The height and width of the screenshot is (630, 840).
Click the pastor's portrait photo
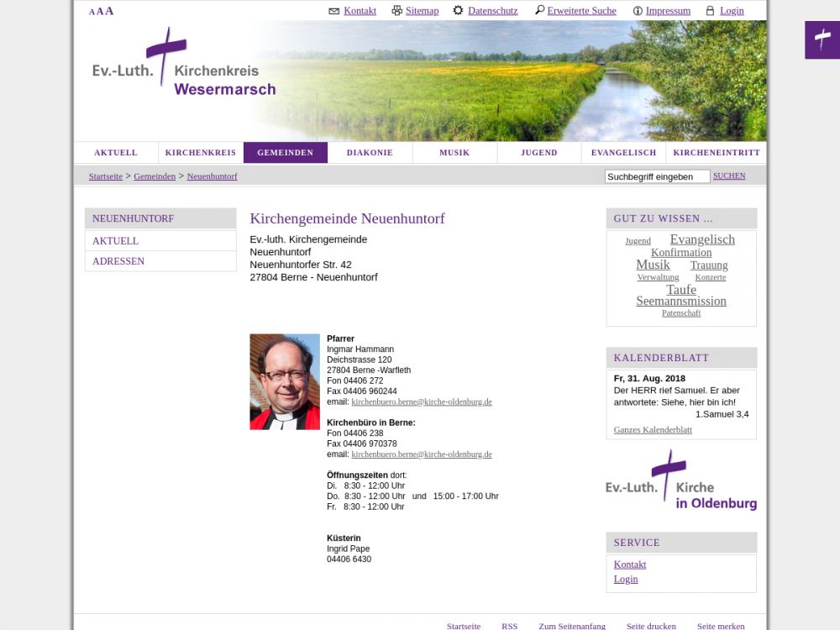click(x=285, y=381)
